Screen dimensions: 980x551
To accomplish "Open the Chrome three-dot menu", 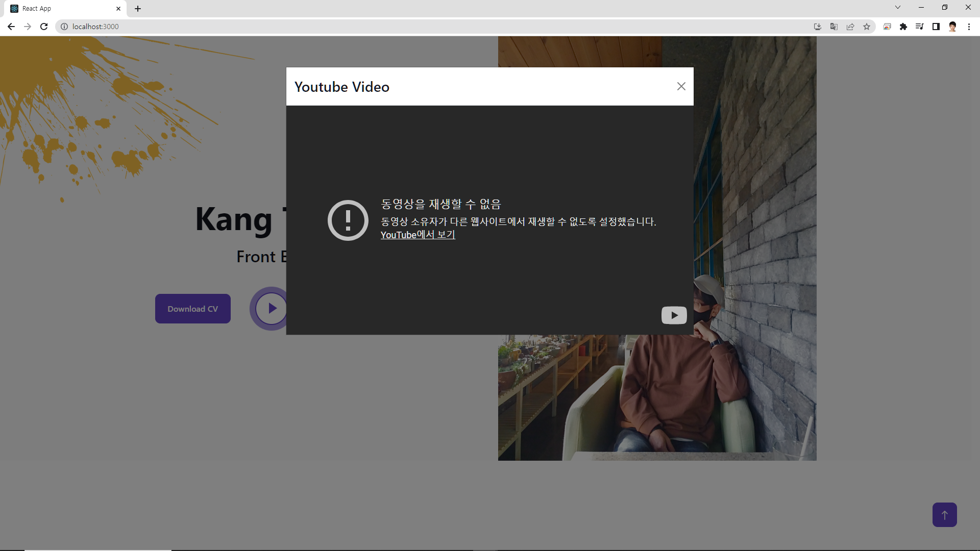I will click(969, 27).
